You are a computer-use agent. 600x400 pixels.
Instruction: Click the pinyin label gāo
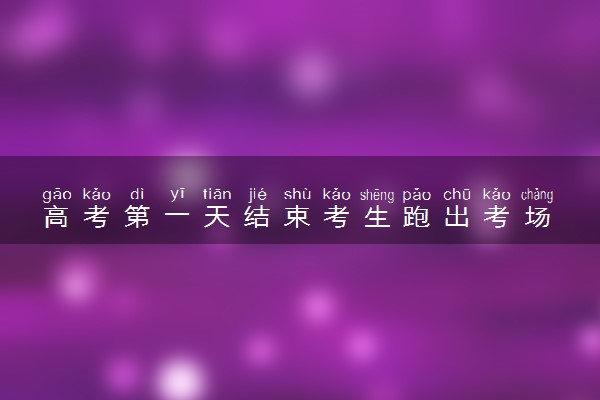[57, 195]
